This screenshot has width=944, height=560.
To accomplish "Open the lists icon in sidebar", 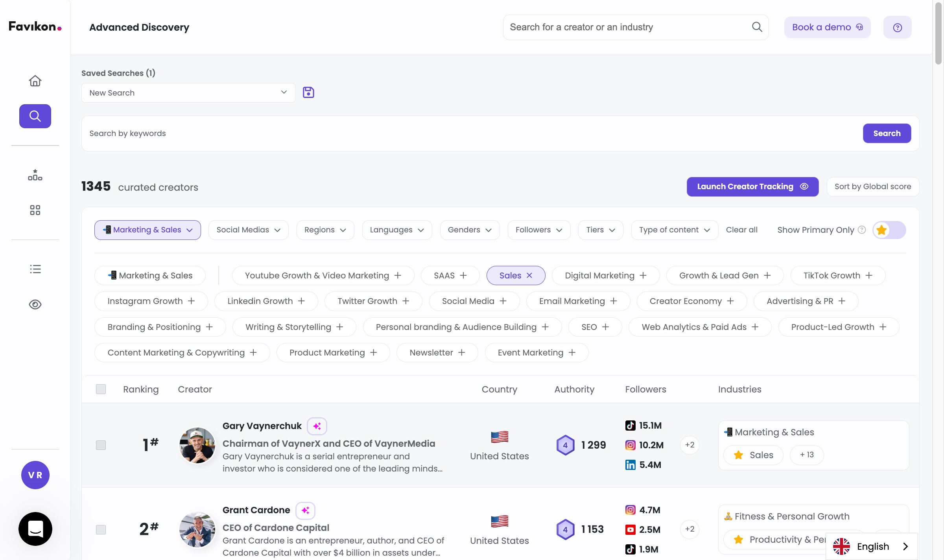I will click(35, 269).
